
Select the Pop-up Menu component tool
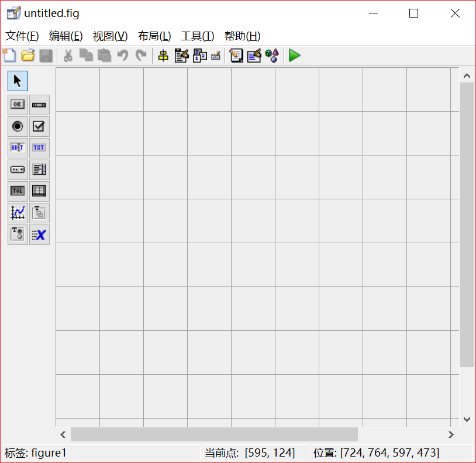(18, 170)
